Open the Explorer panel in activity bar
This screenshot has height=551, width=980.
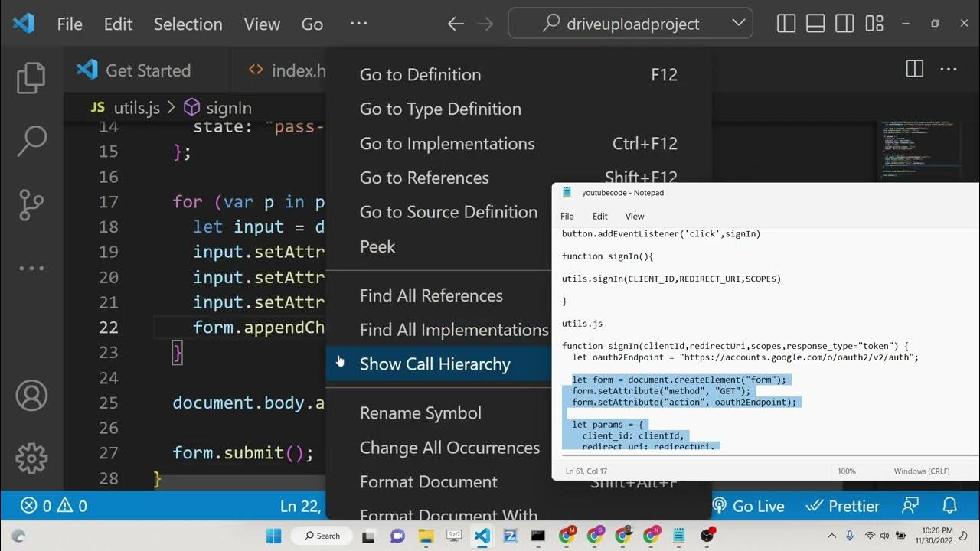tap(31, 77)
